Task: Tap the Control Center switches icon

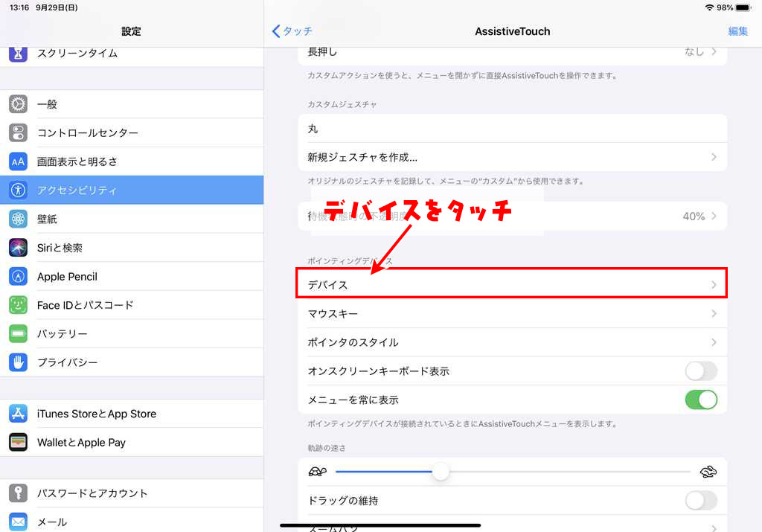Action: tap(18, 132)
